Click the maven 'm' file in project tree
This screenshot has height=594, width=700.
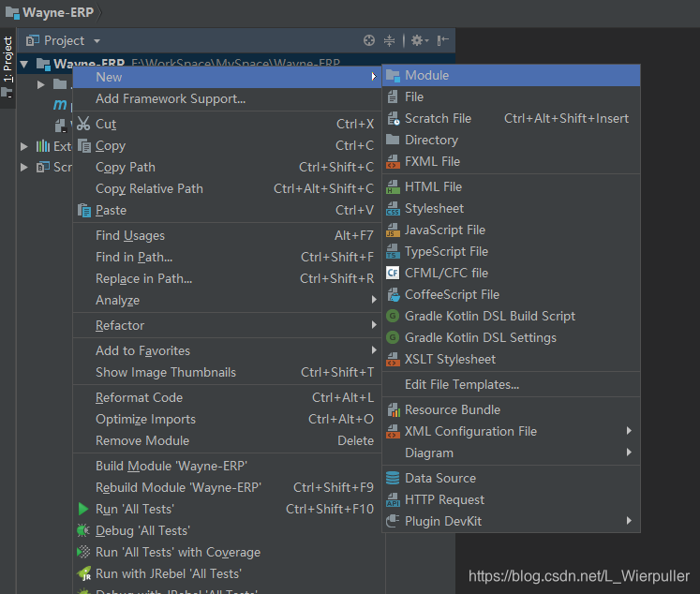pos(60,104)
